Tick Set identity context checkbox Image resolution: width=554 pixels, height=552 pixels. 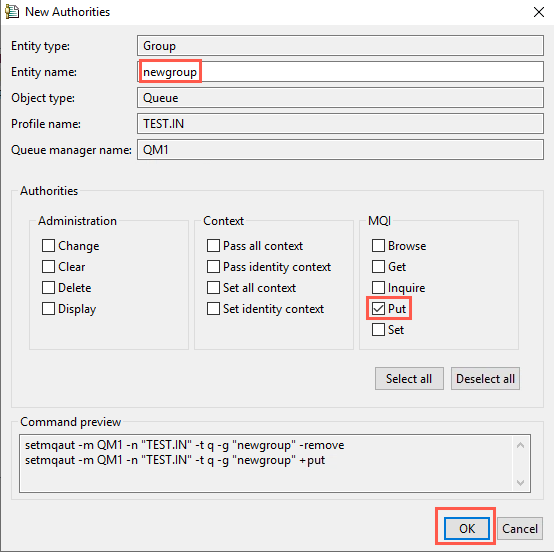[213, 309]
